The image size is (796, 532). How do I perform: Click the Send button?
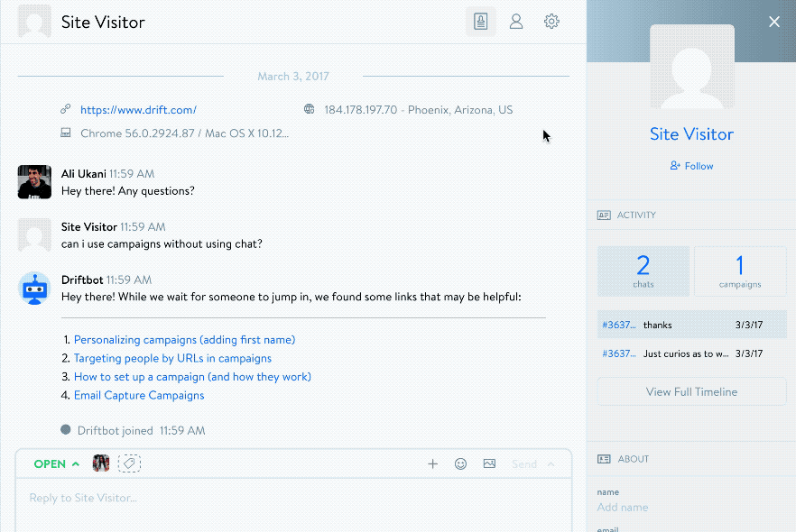point(523,464)
